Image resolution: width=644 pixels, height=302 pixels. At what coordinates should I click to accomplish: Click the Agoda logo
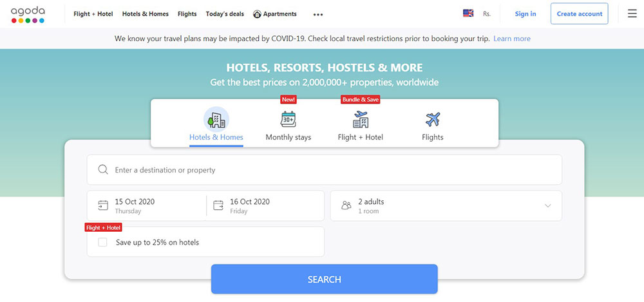pos(28,14)
